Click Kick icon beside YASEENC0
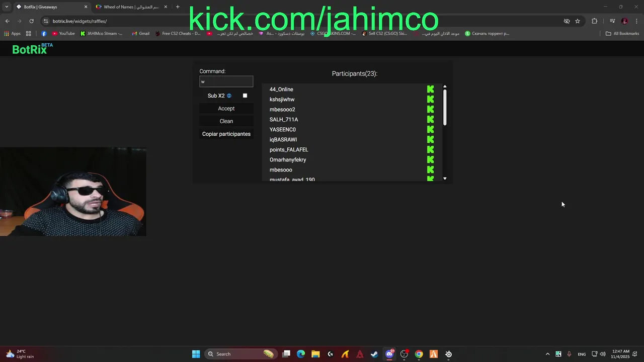Image resolution: width=644 pixels, height=362 pixels. tap(430, 129)
